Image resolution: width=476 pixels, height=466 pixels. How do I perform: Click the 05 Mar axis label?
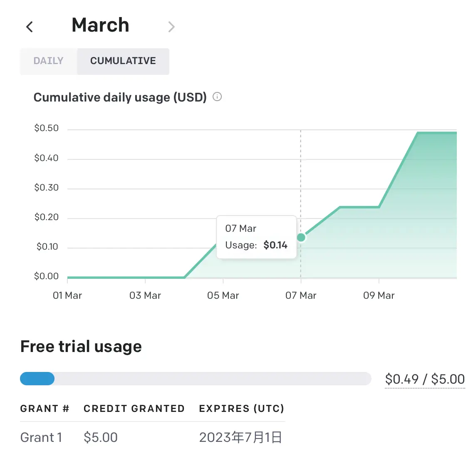click(223, 295)
